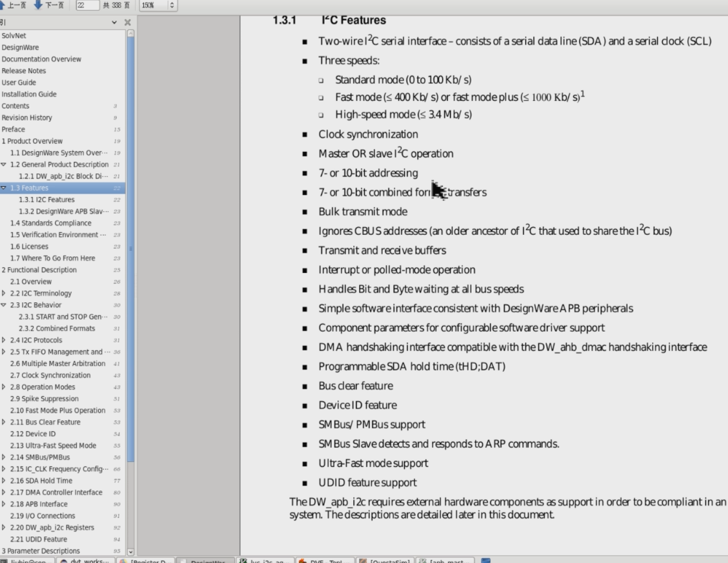Select 2.21 UDID Feature bookmark
The width and height of the screenshot is (728, 563).
pos(39,539)
